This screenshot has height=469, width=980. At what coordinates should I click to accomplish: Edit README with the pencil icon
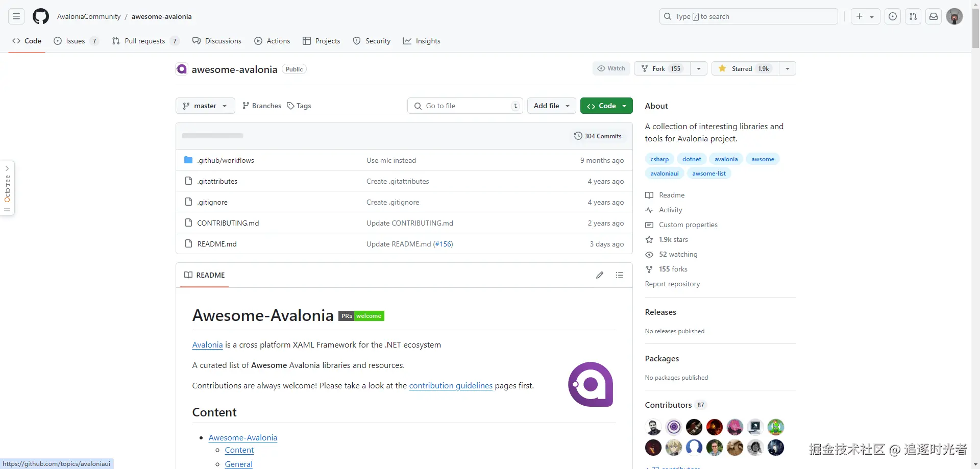click(600, 275)
